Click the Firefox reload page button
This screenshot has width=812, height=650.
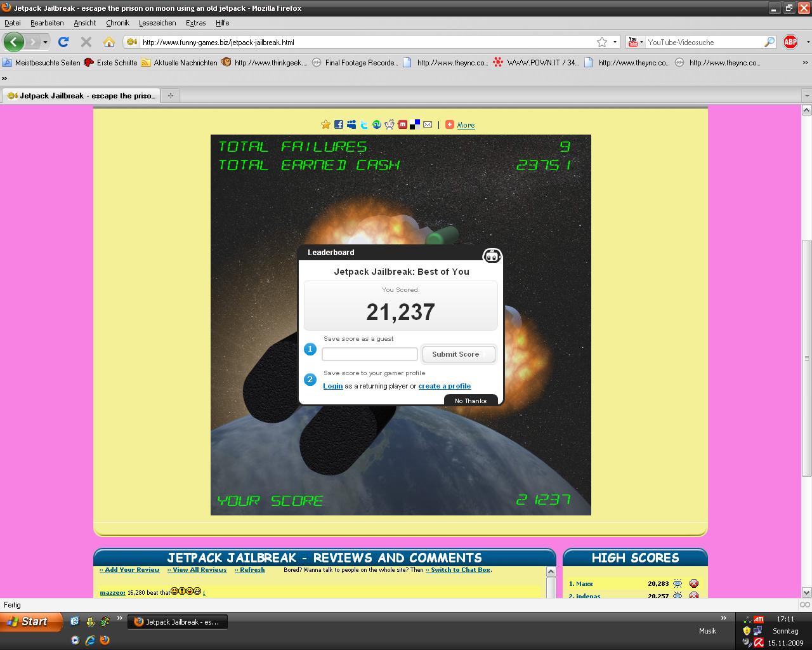(x=63, y=42)
